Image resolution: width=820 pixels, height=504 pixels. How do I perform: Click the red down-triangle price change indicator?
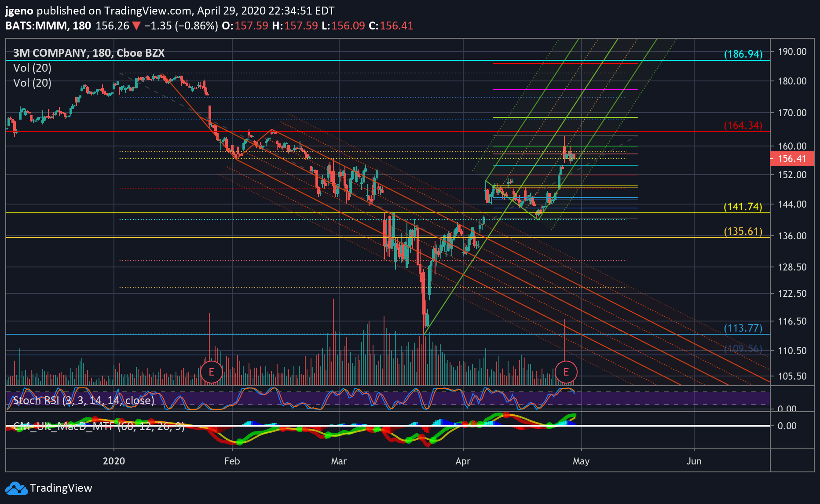[136, 26]
